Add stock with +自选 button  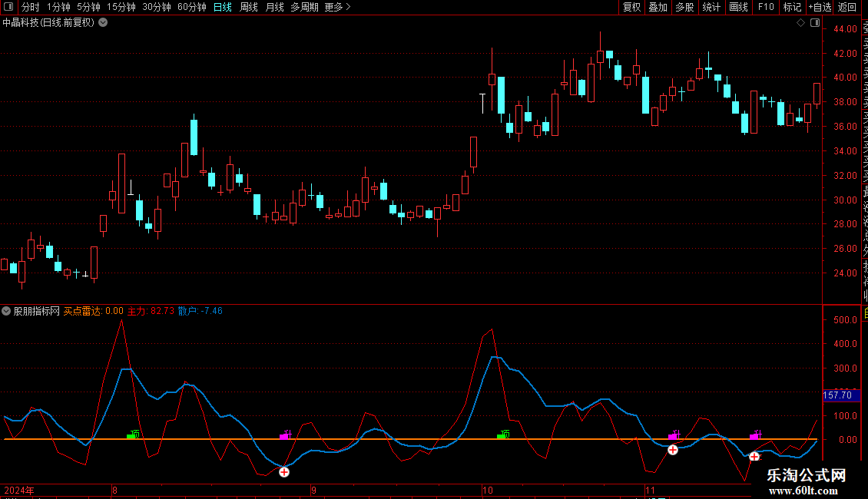click(820, 7)
